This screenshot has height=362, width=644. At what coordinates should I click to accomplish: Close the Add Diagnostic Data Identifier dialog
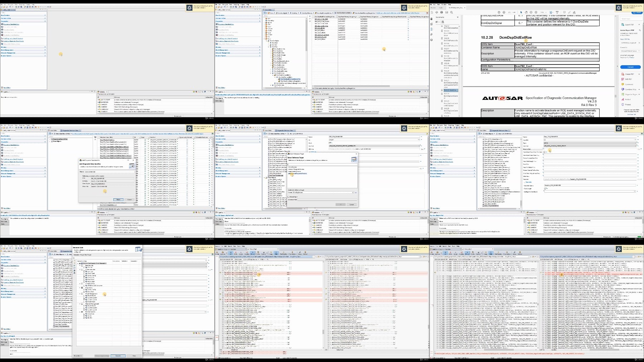(x=133, y=160)
